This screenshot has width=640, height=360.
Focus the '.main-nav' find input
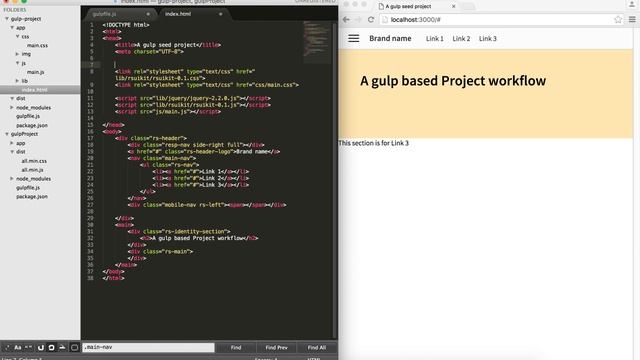149,347
